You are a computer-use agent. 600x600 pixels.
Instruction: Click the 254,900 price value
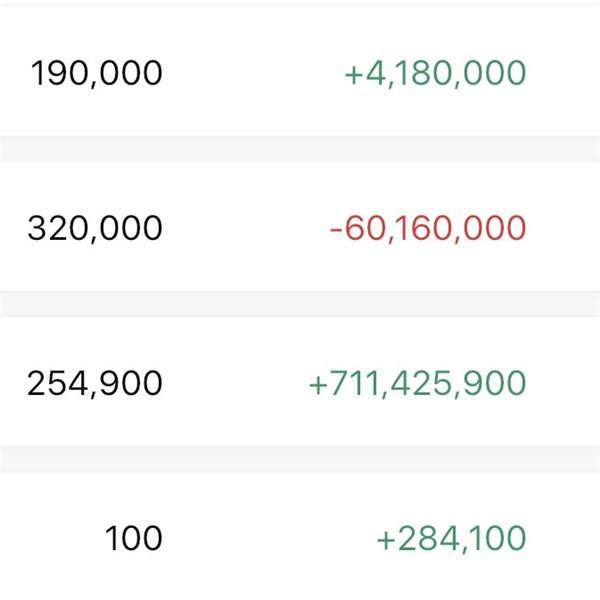[x=95, y=383]
